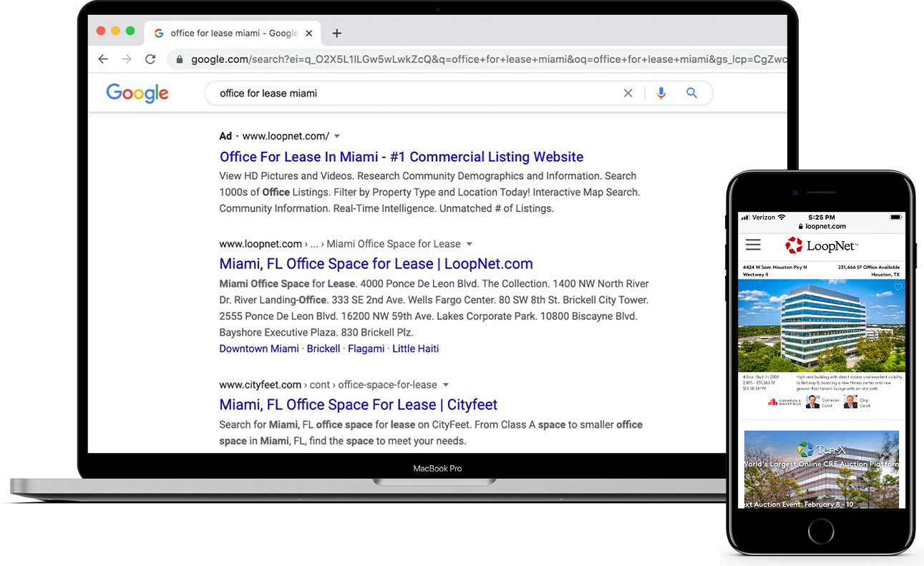924x566 pixels.
Task: Click the Google logo
Action: 137,93
